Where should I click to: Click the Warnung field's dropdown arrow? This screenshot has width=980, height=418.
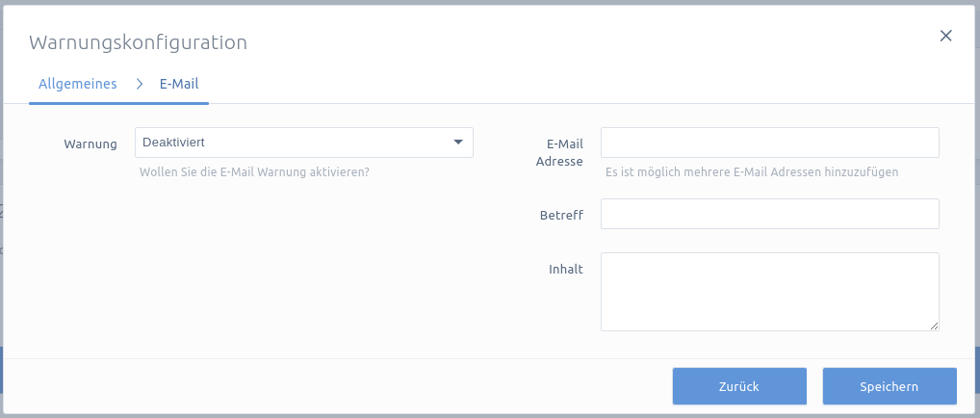tap(458, 143)
